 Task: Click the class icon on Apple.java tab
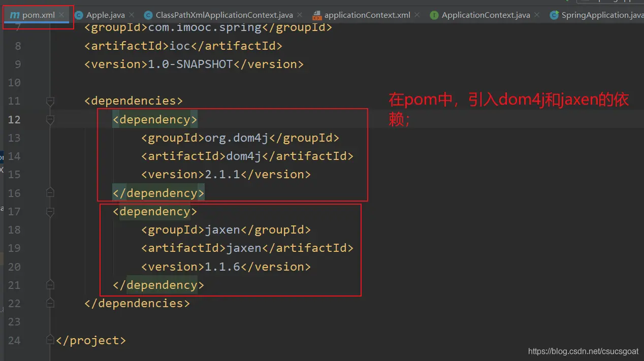coord(79,15)
